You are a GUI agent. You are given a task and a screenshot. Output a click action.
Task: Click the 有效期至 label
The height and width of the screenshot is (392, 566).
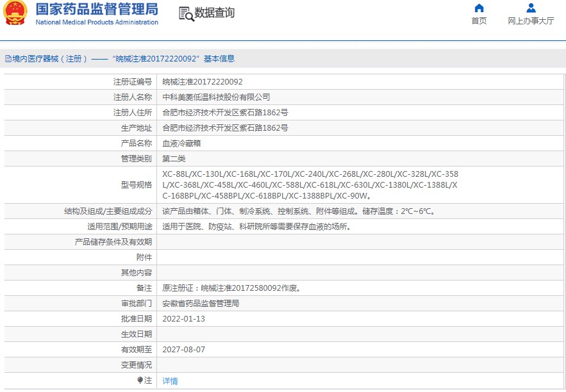coord(137,350)
